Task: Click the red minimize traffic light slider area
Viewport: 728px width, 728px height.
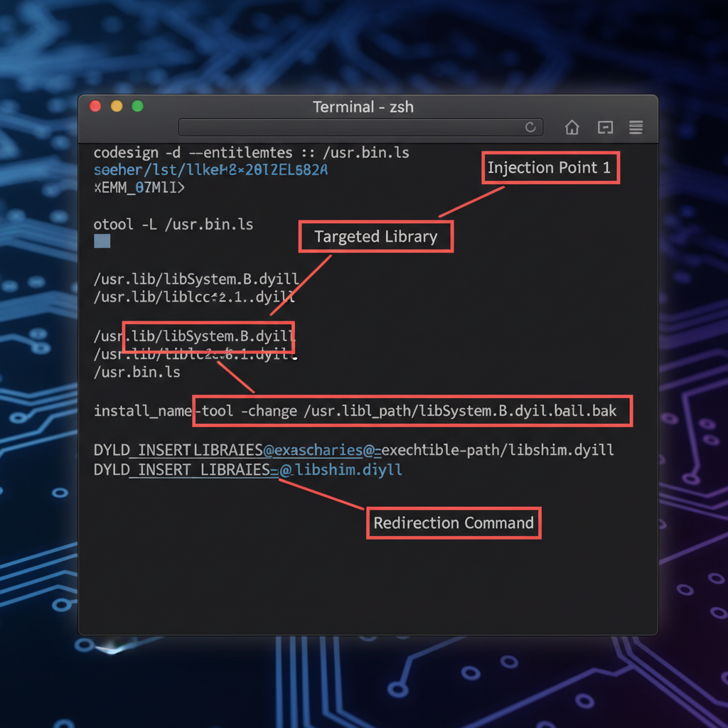Action: [x=95, y=105]
